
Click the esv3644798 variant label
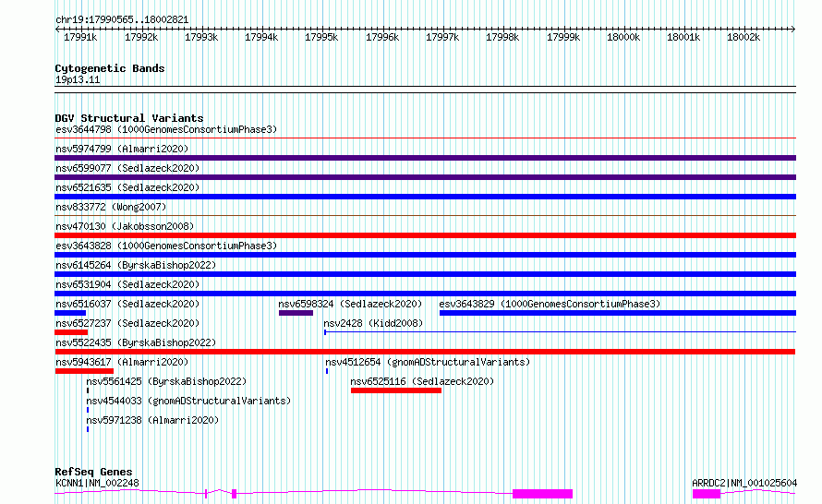[x=165, y=129]
